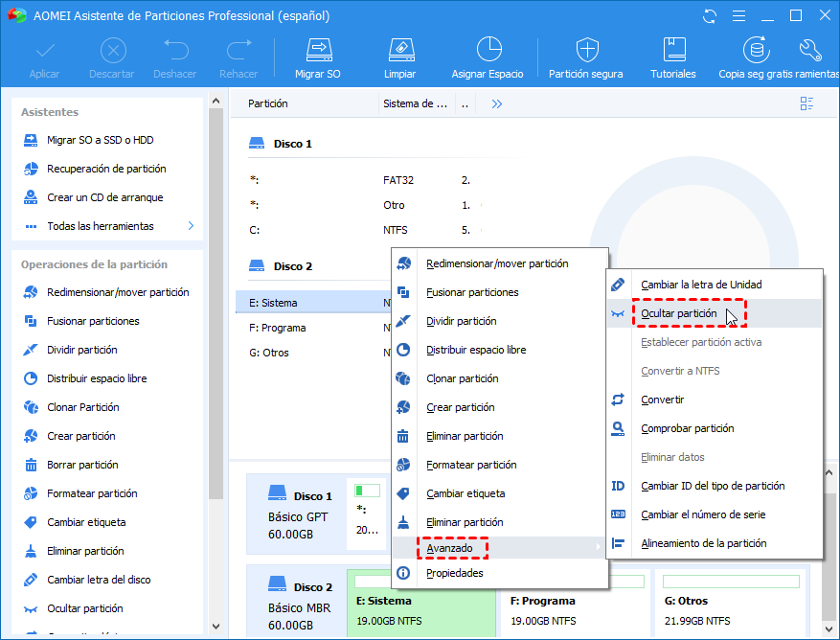
Task: Click Cambiar etiqueta in sidebar
Action: click(86, 522)
